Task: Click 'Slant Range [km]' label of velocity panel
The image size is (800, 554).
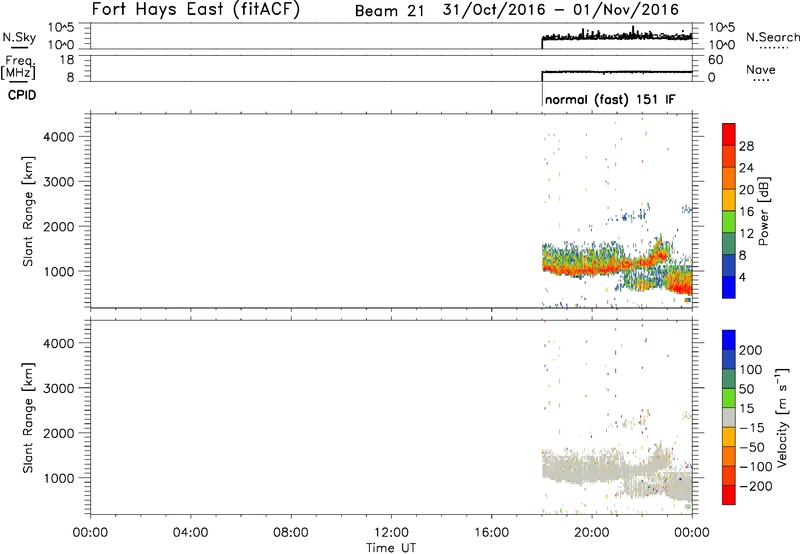Action: pyautogui.click(x=28, y=418)
